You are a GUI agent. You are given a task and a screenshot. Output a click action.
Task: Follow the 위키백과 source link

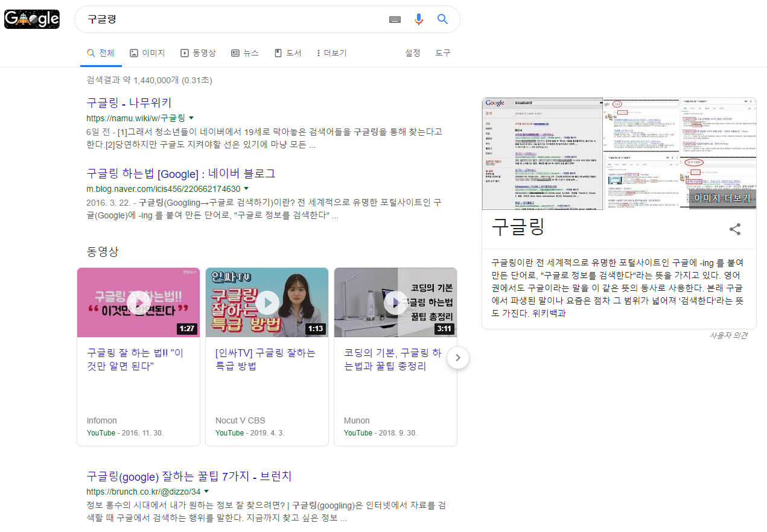pos(549,314)
